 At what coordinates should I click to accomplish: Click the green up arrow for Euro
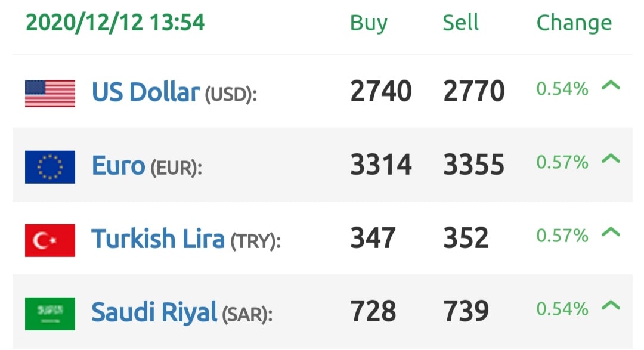tap(611, 159)
